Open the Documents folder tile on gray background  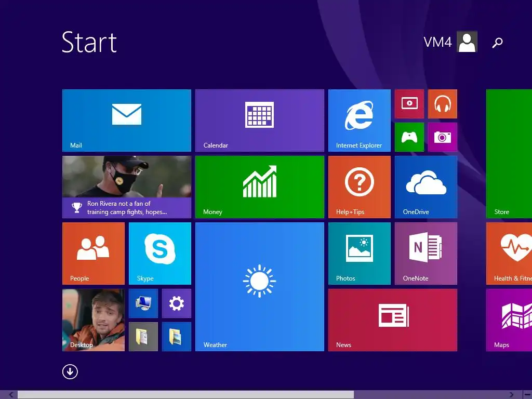[x=143, y=337]
